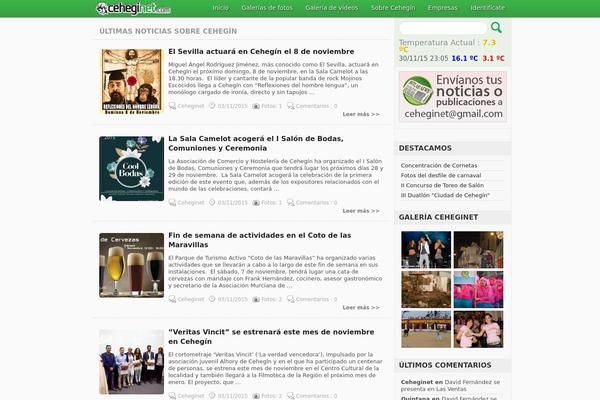Click the blue 16.1 ºC maximum temperature
The image size is (600, 400).
(465, 58)
